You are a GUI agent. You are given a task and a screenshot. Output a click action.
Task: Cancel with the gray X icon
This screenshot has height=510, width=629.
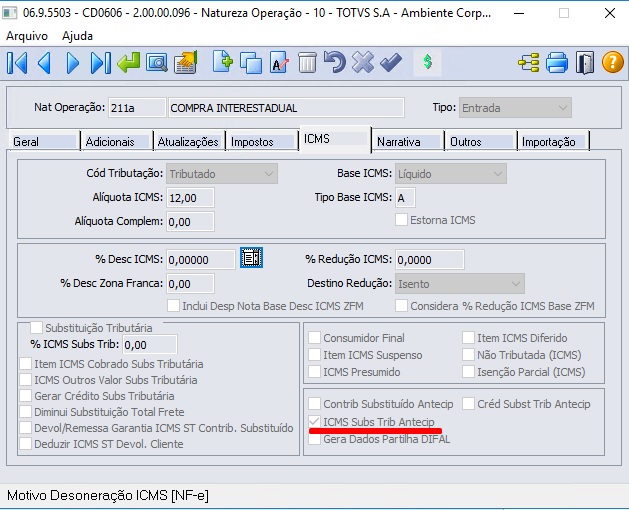click(363, 62)
